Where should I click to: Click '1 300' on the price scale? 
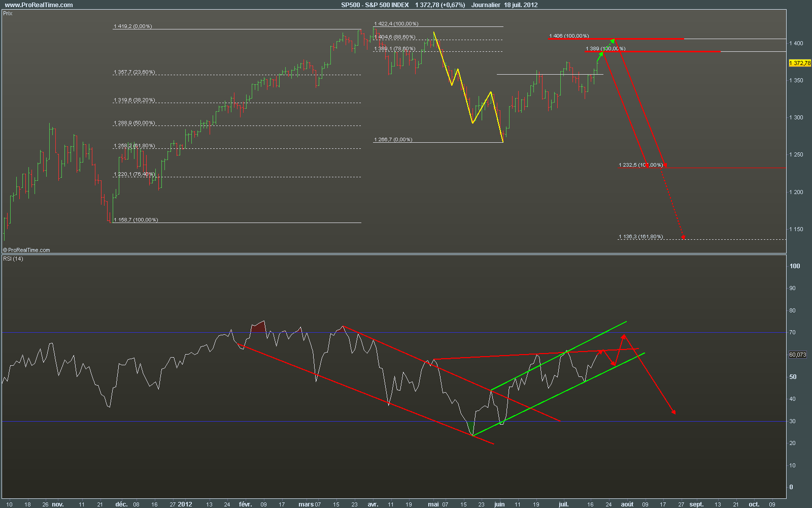796,118
